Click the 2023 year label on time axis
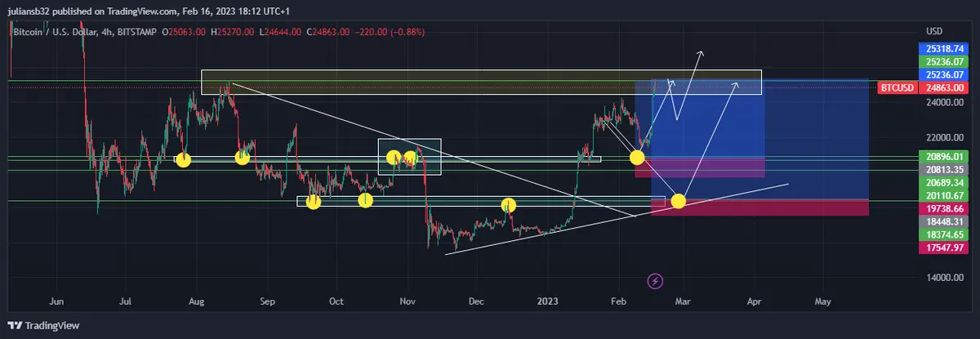Image resolution: width=980 pixels, height=339 pixels. pyautogui.click(x=547, y=301)
